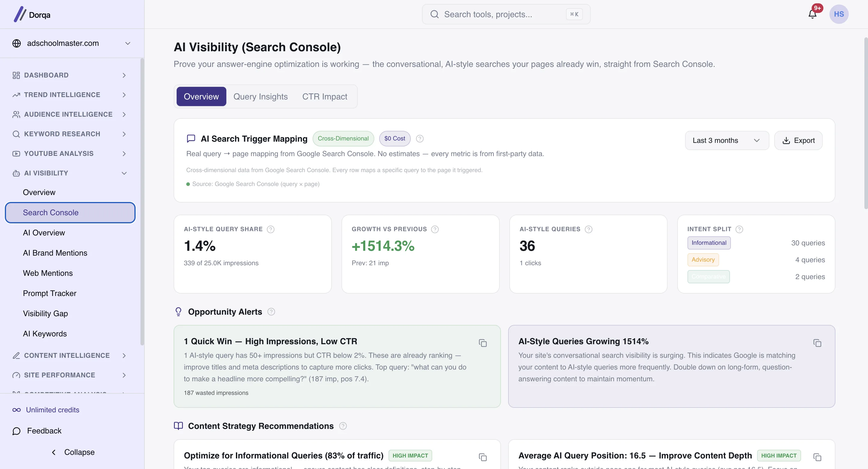This screenshot has height=469, width=868.
Task: Switch to the CTR Impact tab
Action: point(325,97)
